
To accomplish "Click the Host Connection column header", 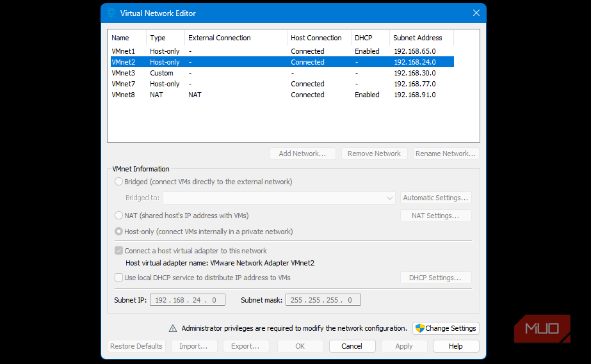I will tap(320, 38).
